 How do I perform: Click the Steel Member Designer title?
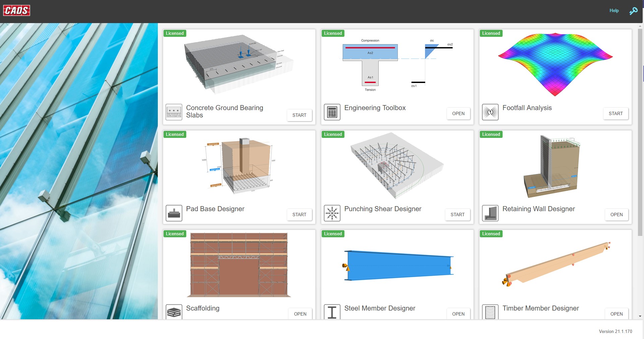coord(380,308)
